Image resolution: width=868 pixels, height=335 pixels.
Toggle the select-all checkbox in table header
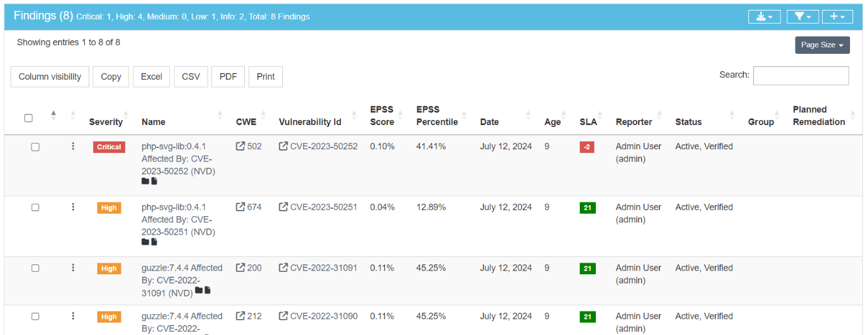click(29, 118)
